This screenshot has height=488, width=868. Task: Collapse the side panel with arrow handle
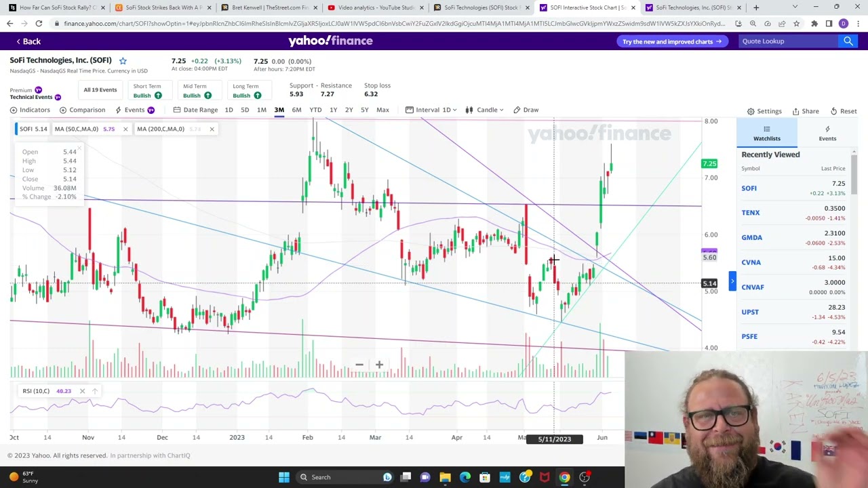click(732, 281)
